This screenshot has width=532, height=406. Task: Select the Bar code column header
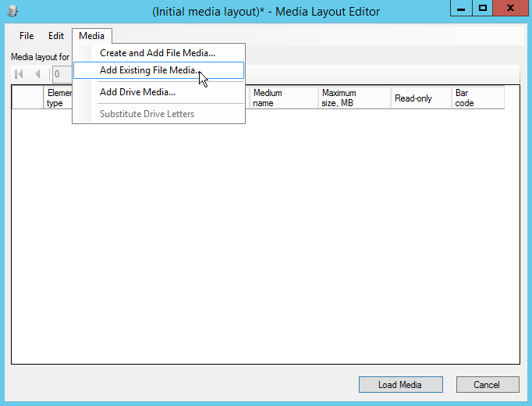pos(477,98)
